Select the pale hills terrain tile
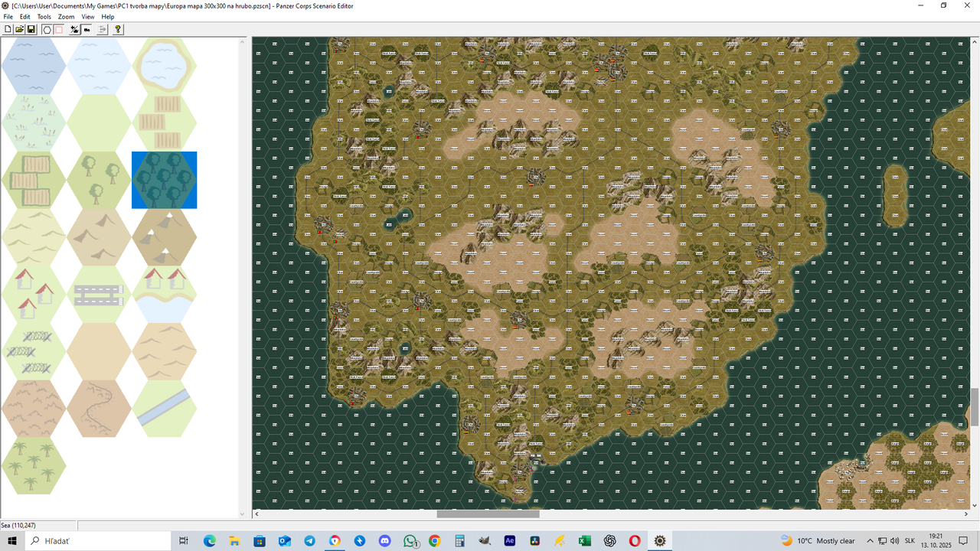This screenshot has width=980, height=551. [34, 236]
